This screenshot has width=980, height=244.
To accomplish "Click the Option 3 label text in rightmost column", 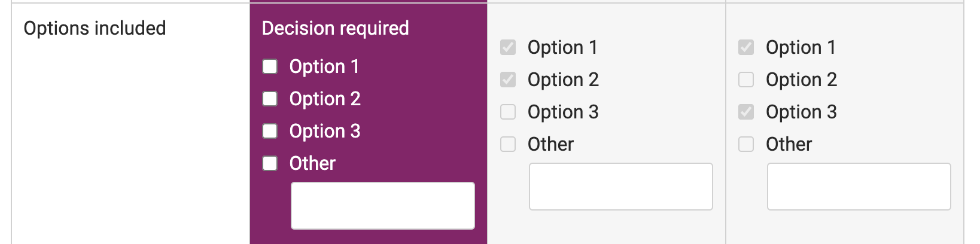I will tap(801, 112).
